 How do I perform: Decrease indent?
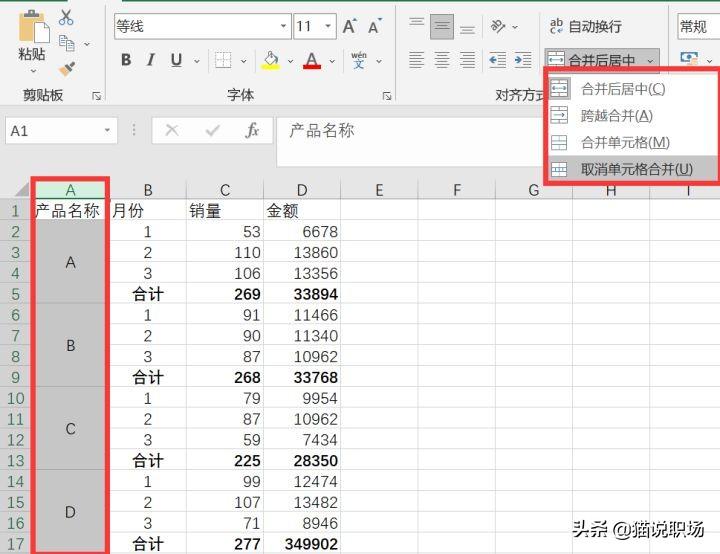(x=498, y=60)
